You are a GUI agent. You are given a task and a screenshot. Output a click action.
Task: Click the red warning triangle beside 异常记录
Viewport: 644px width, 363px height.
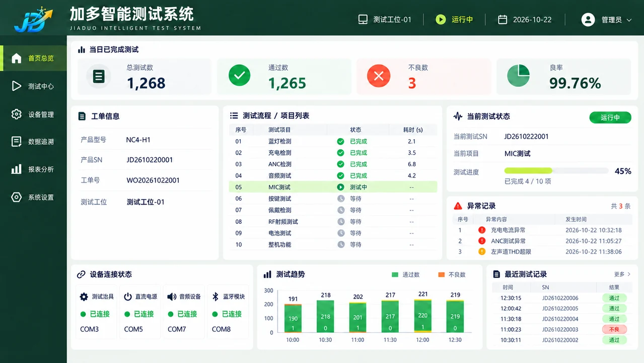tap(458, 206)
